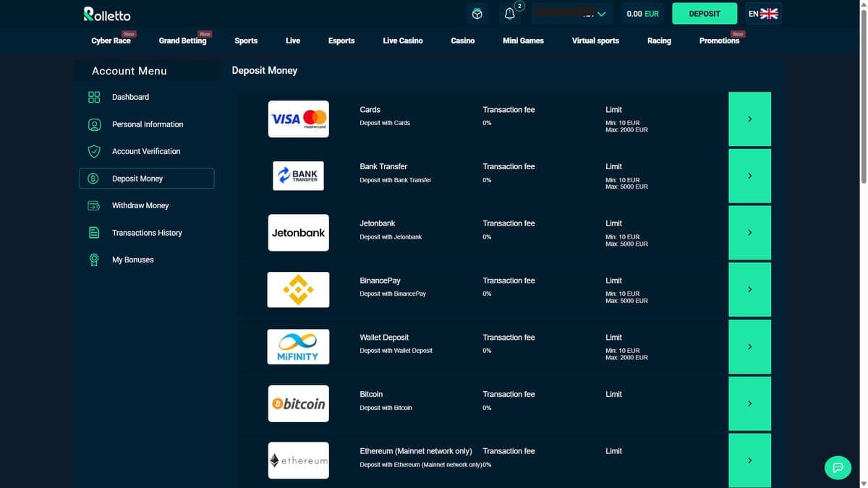Image resolution: width=868 pixels, height=488 pixels.
Task: Click the Personal Information profile icon
Action: (x=94, y=124)
